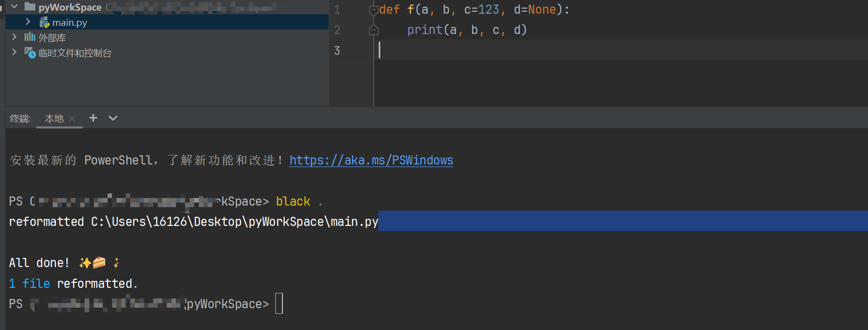Open main.py in the project tree

tap(69, 22)
